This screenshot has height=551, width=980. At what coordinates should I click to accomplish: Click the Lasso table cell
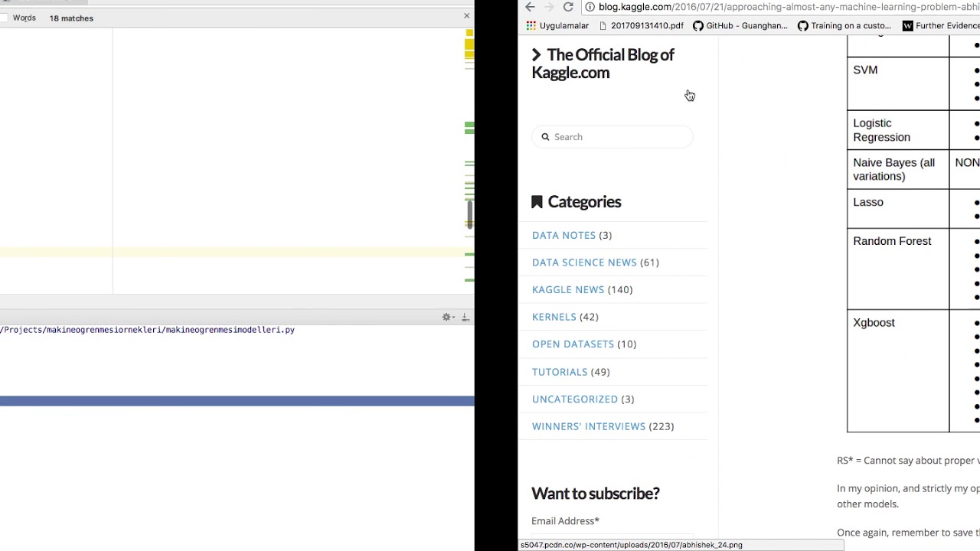898,208
